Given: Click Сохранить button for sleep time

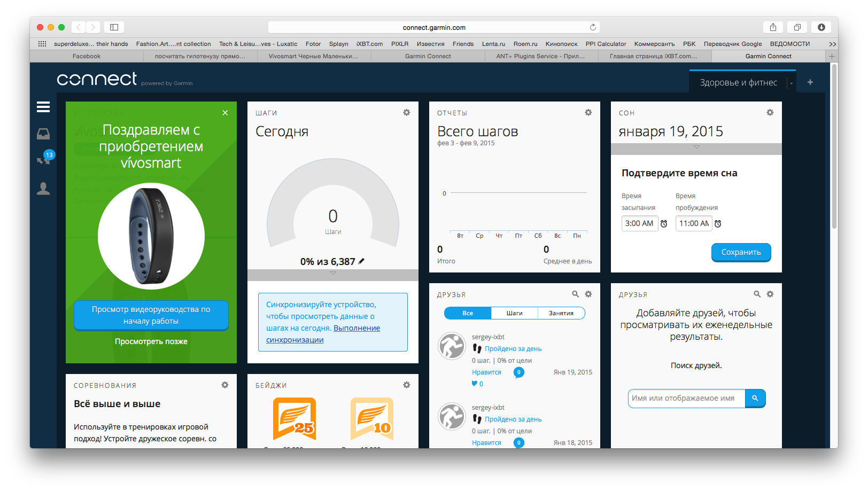Looking at the screenshot, I should point(741,252).
